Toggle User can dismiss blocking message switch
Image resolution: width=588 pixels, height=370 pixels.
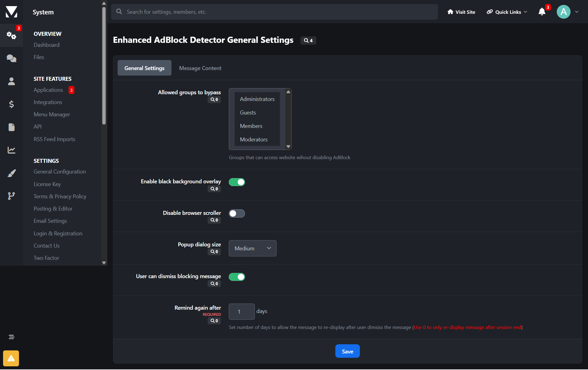coord(237,277)
